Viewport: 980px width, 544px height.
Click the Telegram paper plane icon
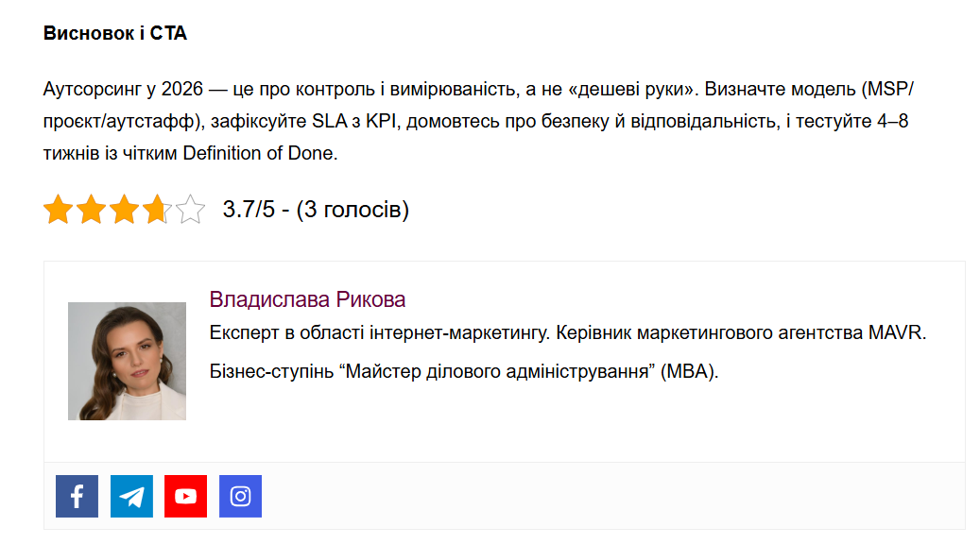coord(131,496)
